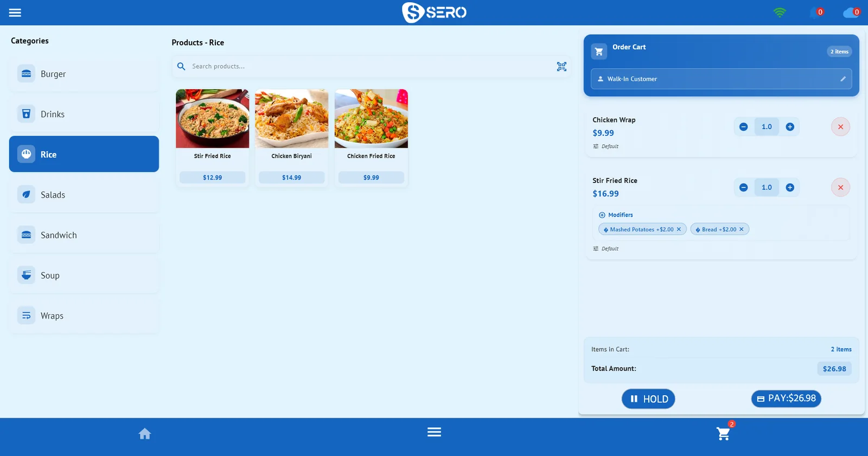Remove the Mashed Potatoes modifier
Image resolution: width=868 pixels, height=456 pixels.
679,229
